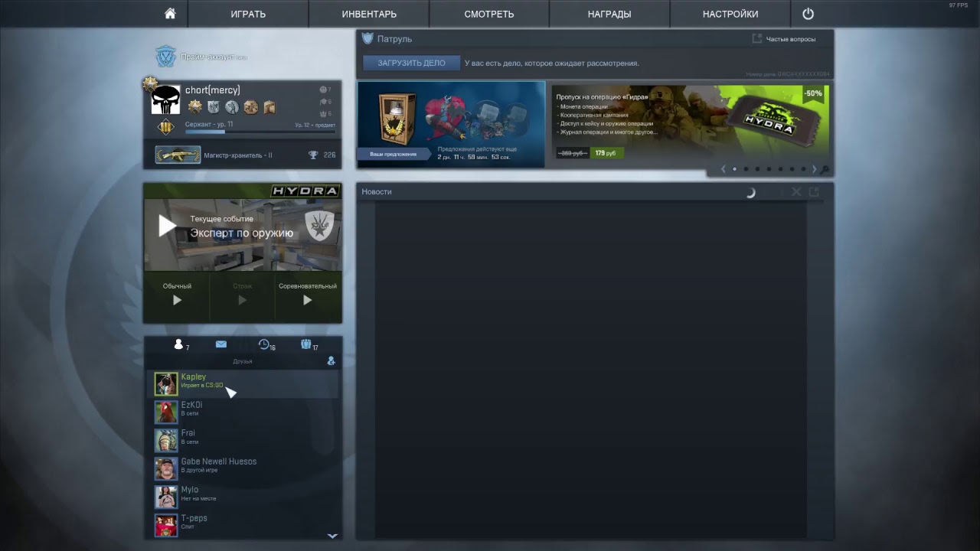This screenshot has height=551, width=980.
Task: Click the Sergeant rank chevrons insignia
Action: pos(165,126)
